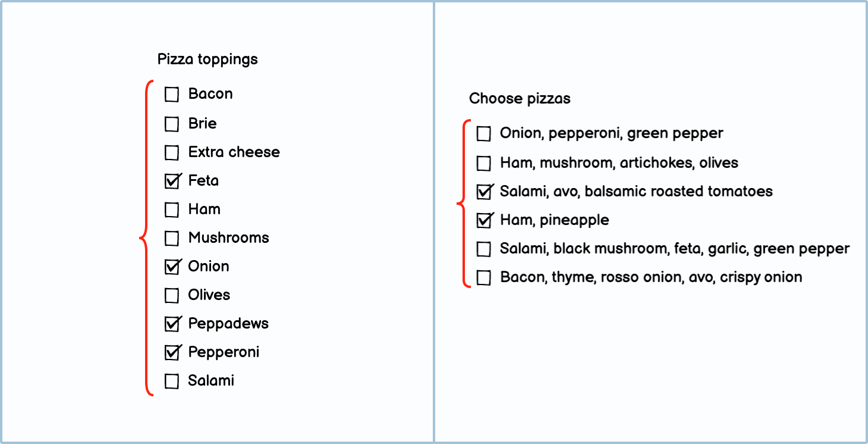Uncheck the Feta topping
Screen dimensions: 868x444
[x=172, y=182]
